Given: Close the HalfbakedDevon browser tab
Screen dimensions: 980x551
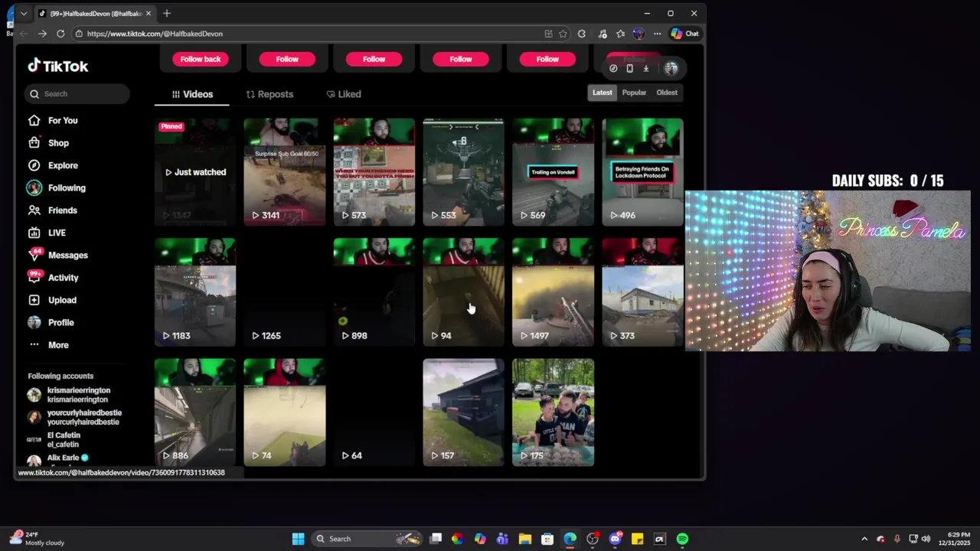Looking at the screenshot, I should click(x=149, y=13).
